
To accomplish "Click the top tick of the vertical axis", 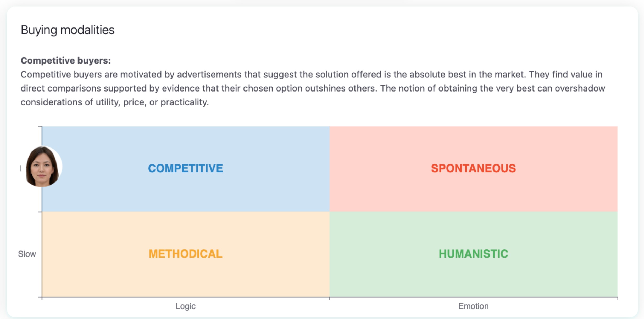I will pos(40,127).
